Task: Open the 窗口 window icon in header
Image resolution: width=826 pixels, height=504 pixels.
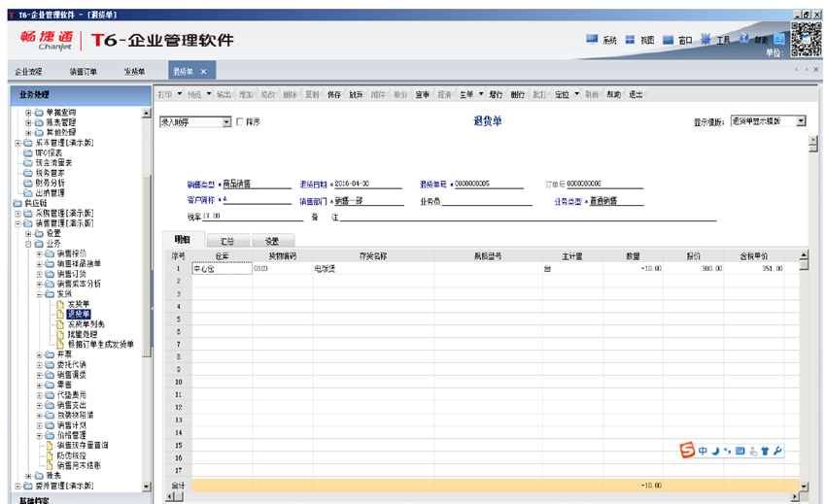Action: click(x=668, y=40)
